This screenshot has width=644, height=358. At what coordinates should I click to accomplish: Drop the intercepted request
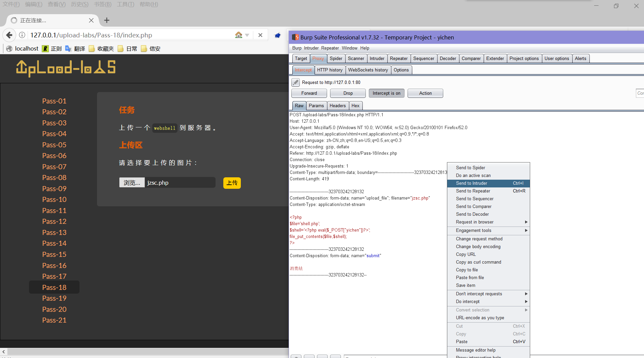coord(348,93)
